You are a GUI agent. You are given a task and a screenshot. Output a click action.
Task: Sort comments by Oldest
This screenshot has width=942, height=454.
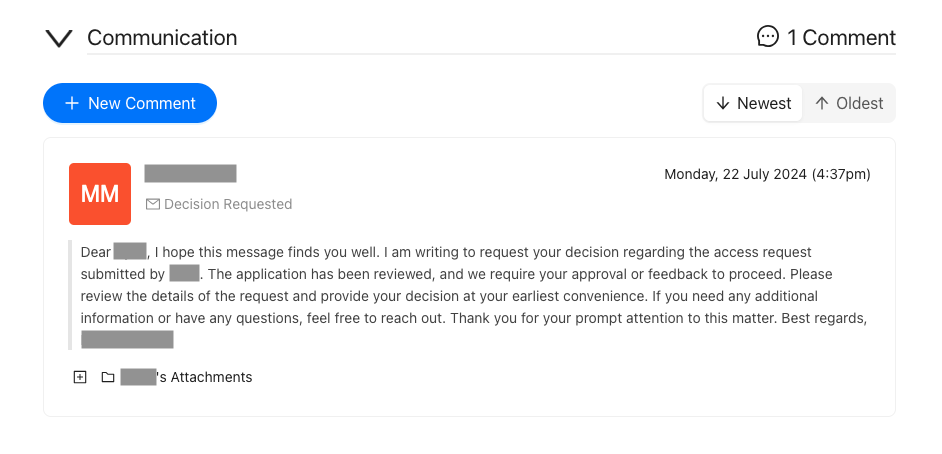pyautogui.click(x=849, y=103)
